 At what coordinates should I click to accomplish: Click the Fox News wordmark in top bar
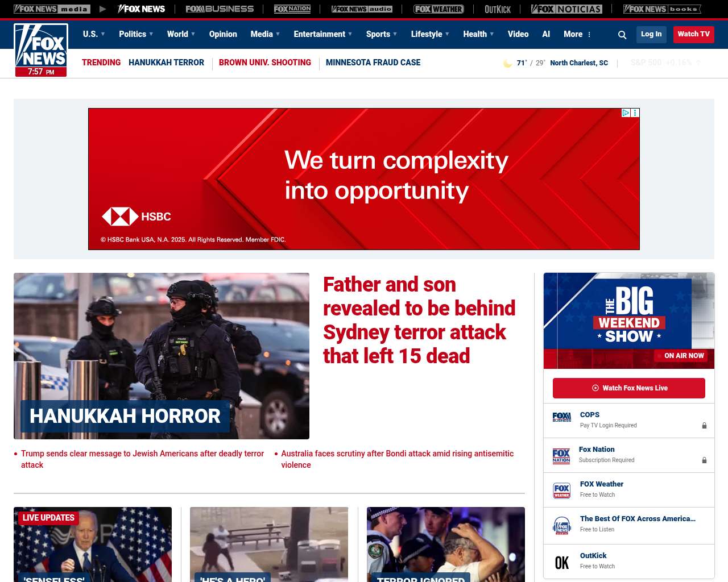point(142,9)
